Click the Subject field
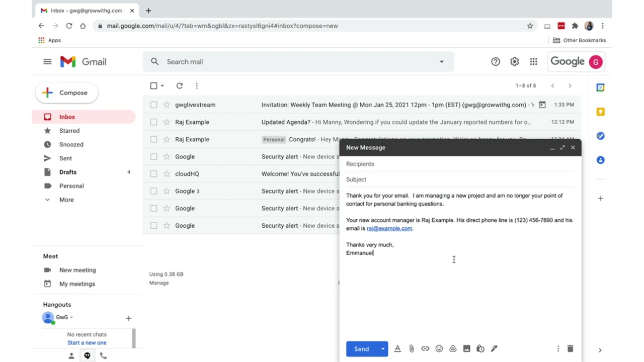 tap(460, 179)
